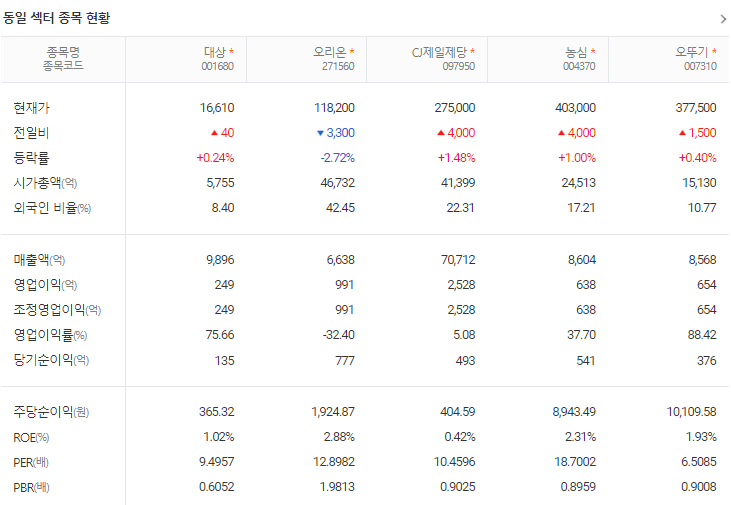Click the 시가총액(억) row label
Image resolution: width=731 pixels, height=505 pixels.
[x=45, y=183]
